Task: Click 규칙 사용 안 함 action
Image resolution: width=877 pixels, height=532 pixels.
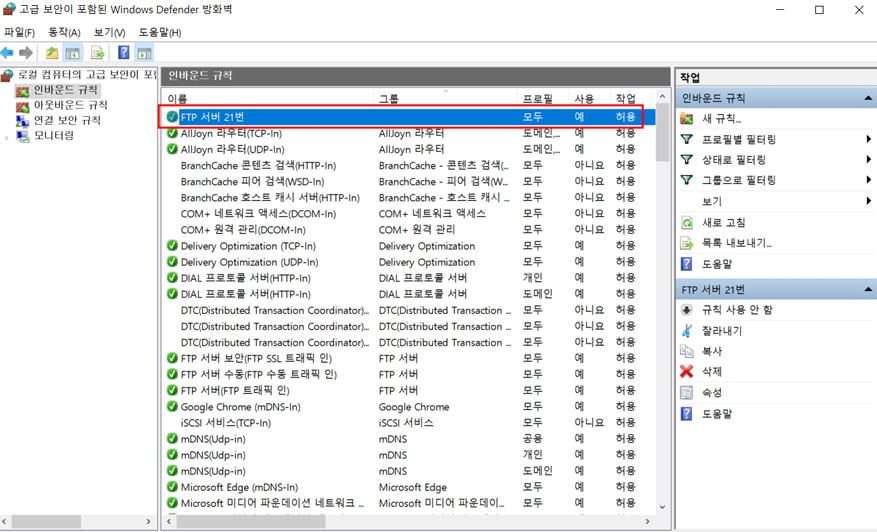Action: click(737, 310)
